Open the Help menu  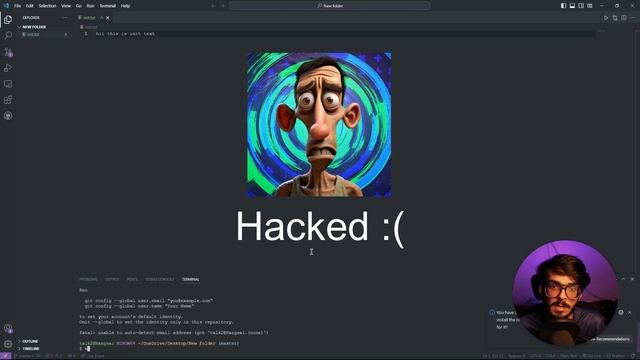pos(125,6)
